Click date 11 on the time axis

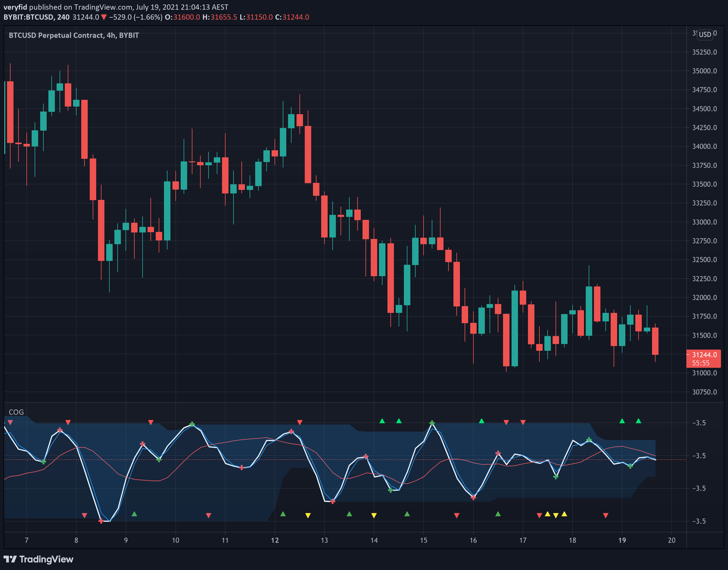[x=225, y=540]
